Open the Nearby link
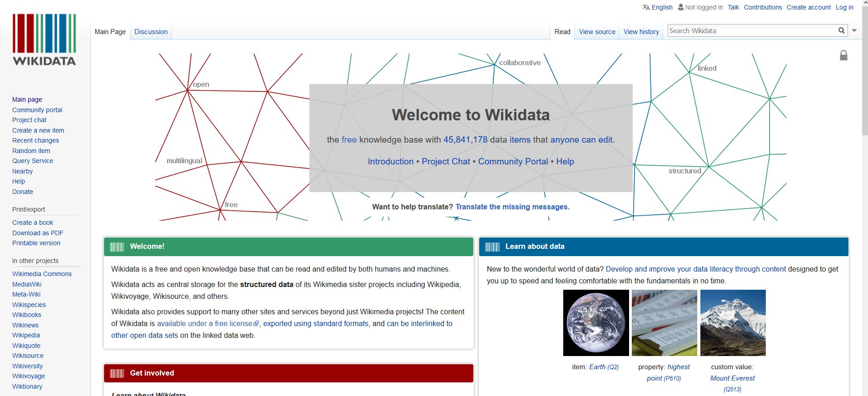 22,171
